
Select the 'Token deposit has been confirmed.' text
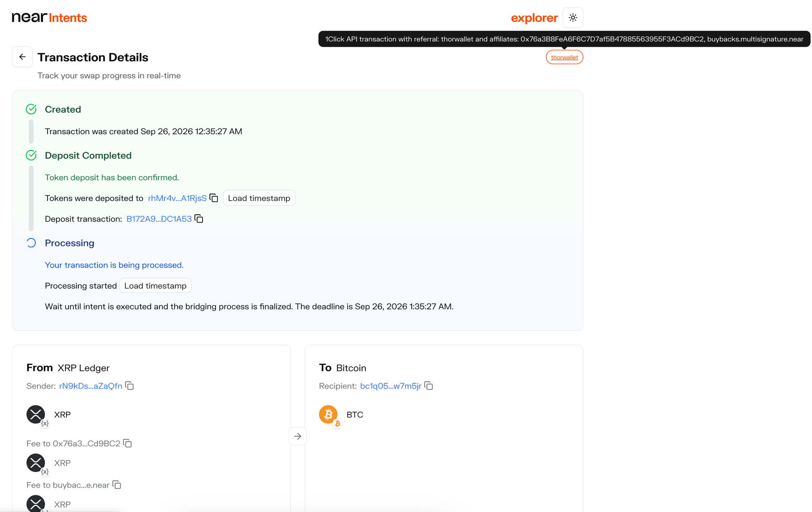pyautogui.click(x=112, y=177)
